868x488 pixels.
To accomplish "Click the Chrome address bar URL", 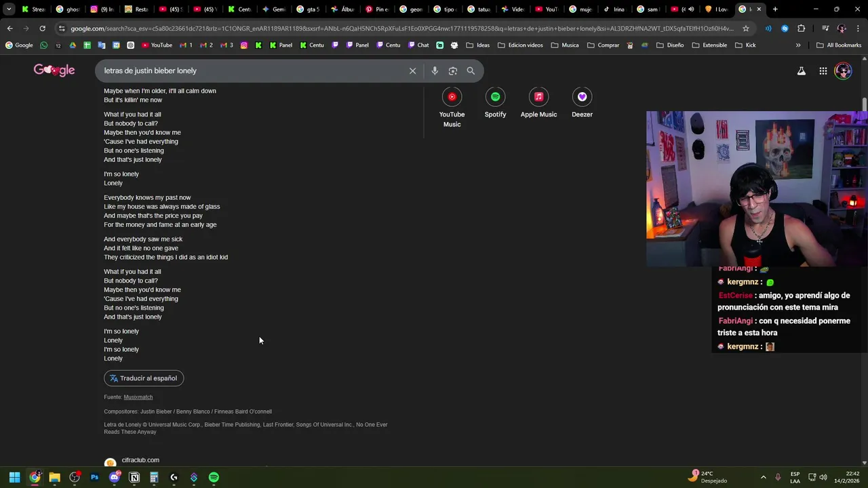I will (402, 28).
